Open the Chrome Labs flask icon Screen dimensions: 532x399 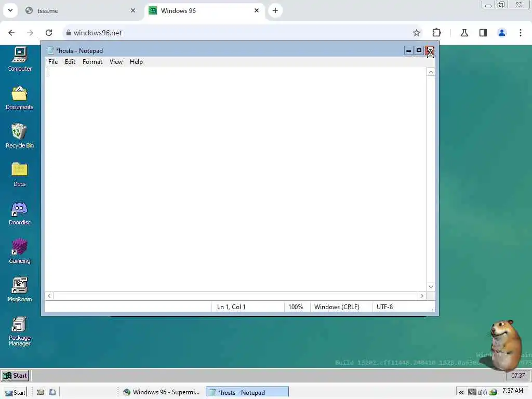tap(464, 33)
